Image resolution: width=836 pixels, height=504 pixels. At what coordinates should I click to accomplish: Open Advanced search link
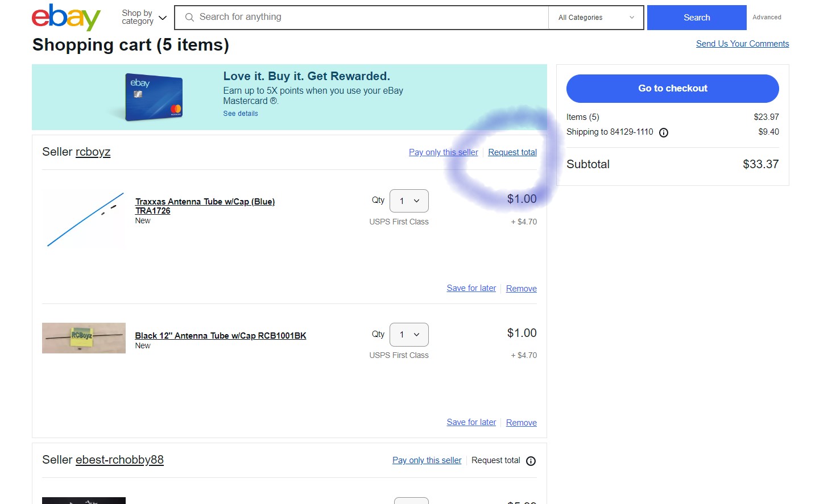point(767,18)
